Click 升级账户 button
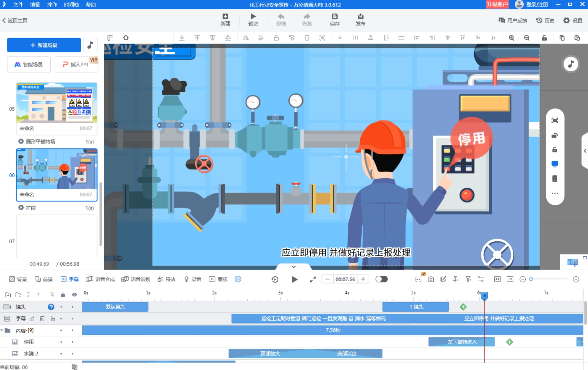This screenshot has height=370, width=588. click(x=497, y=5)
